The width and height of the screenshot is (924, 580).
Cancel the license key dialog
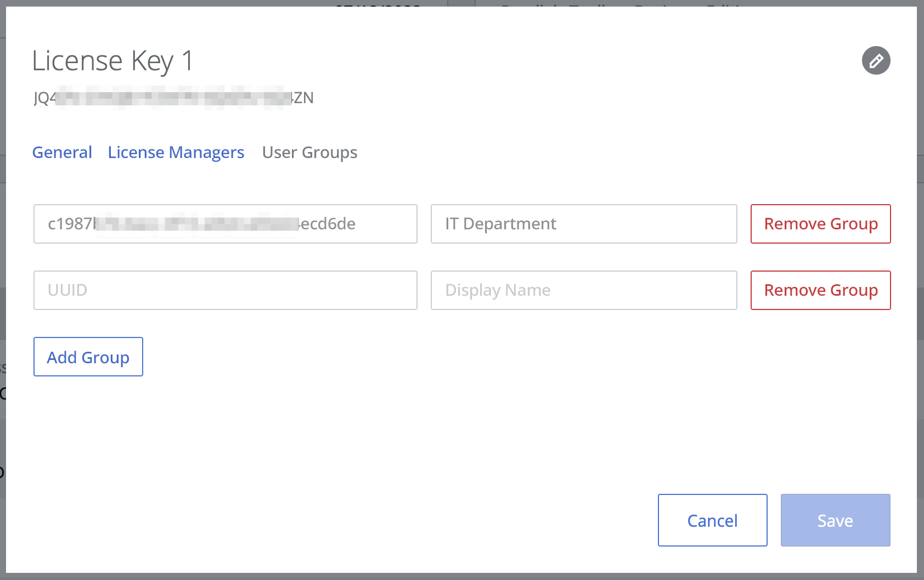pyautogui.click(x=713, y=520)
